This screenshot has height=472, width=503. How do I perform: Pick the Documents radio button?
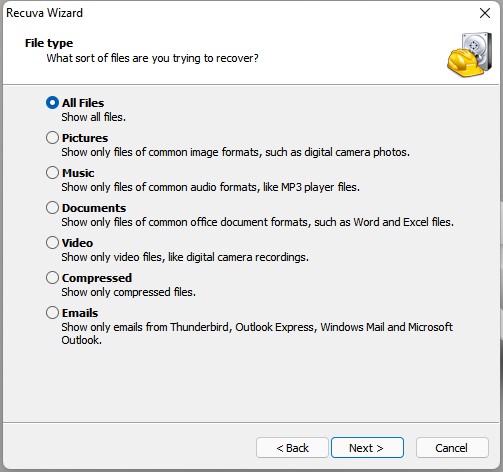click(52, 208)
